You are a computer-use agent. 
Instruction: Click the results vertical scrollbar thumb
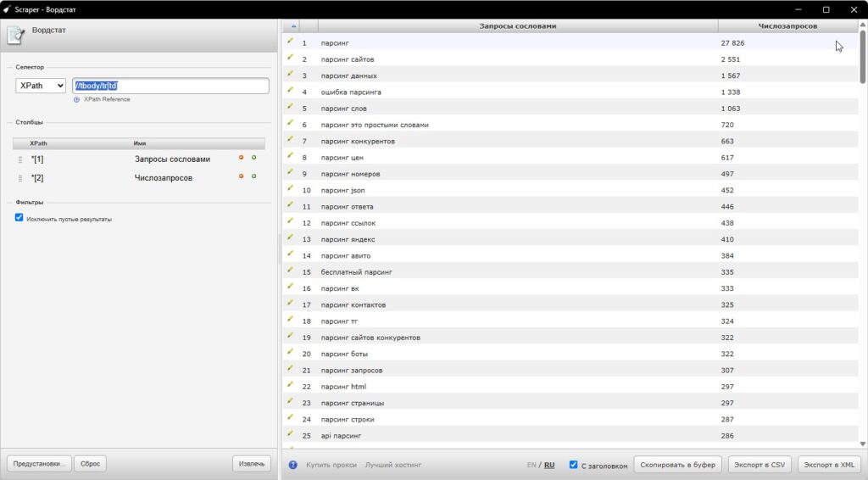862,57
